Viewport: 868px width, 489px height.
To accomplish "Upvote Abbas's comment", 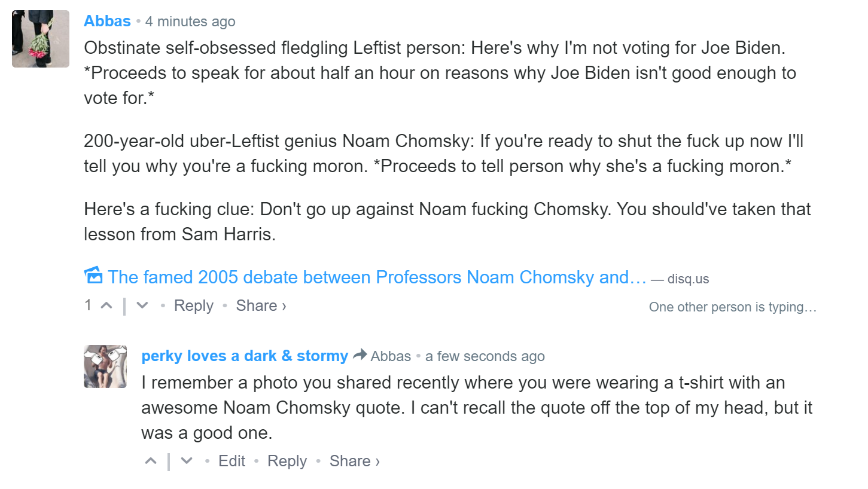I will pyautogui.click(x=106, y=305).
